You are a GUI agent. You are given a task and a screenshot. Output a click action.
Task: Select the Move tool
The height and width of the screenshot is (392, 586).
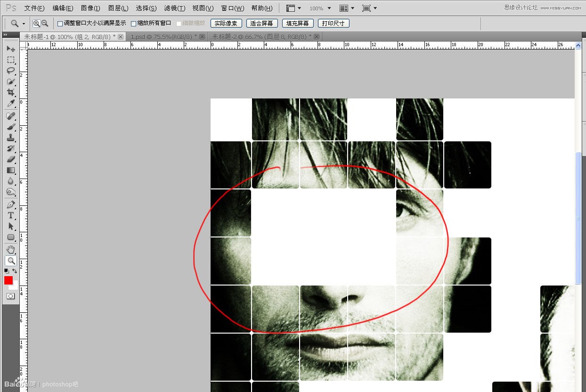[x=10, y=49]
